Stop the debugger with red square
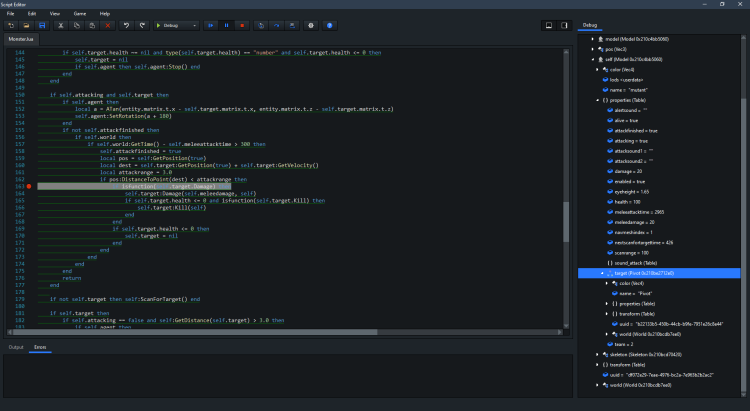 coord(243,25)
